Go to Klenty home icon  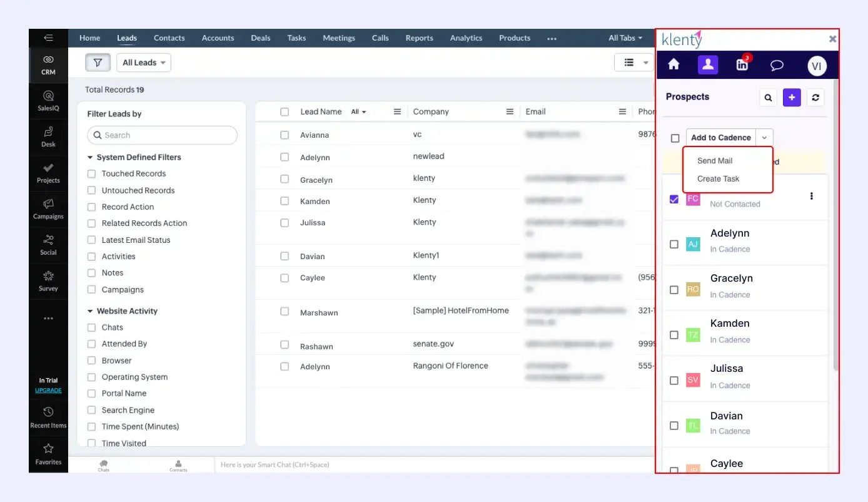[674, 64]
